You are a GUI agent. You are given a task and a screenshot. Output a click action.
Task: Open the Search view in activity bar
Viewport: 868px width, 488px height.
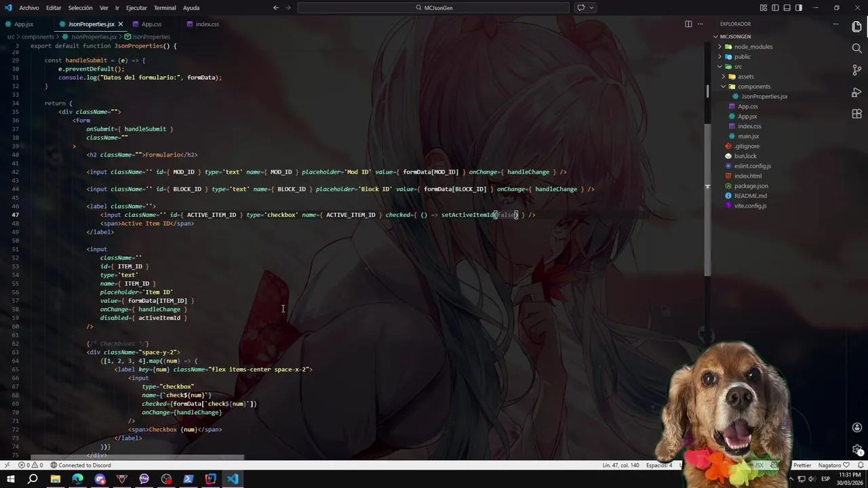coord(856,48)
